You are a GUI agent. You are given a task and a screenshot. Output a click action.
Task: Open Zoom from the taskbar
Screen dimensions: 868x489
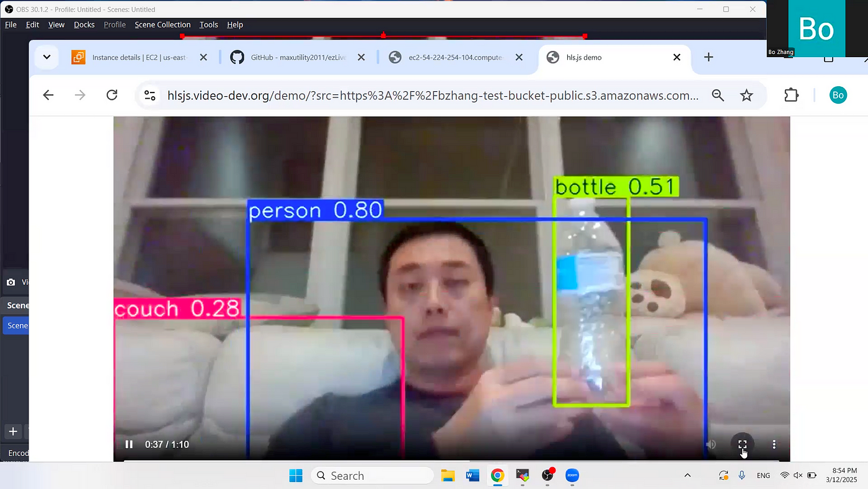(572, 476)
